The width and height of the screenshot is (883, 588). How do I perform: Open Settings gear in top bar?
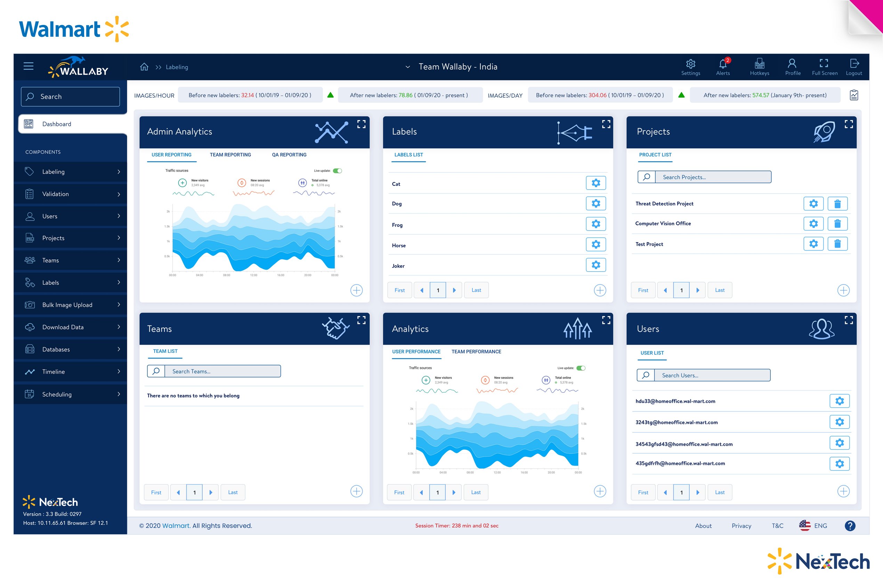tap(690, 64)
